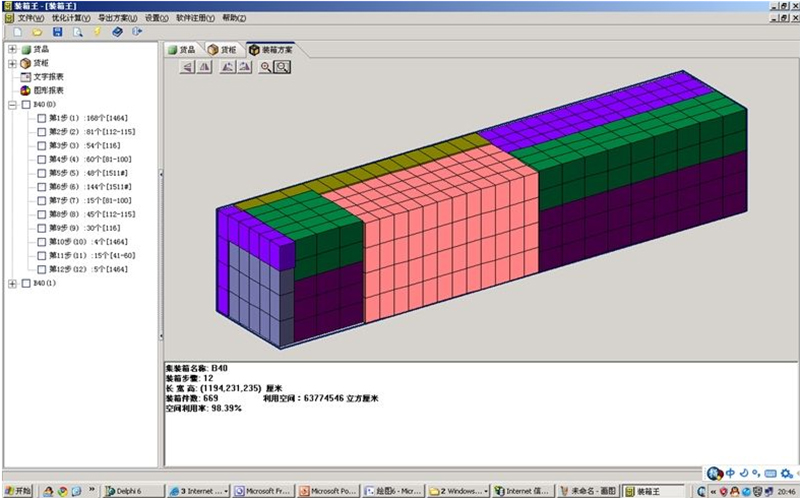Expand the 货品 tree node

[12, 49]
